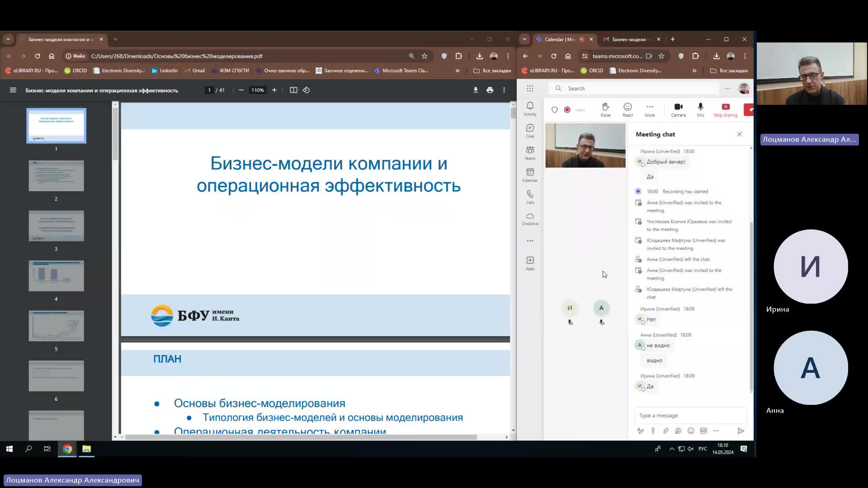The height and width of the screenshot is (488, 868).
Task: Open Windows Start menu
Action: pyautogui.click(x=9, y=449)
